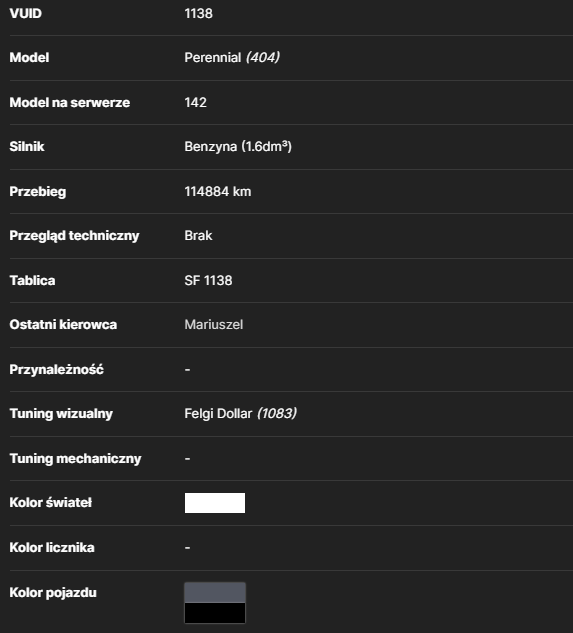Click the Przynależność row label
This screenshot has width=573, height=633.
point(57,369)
